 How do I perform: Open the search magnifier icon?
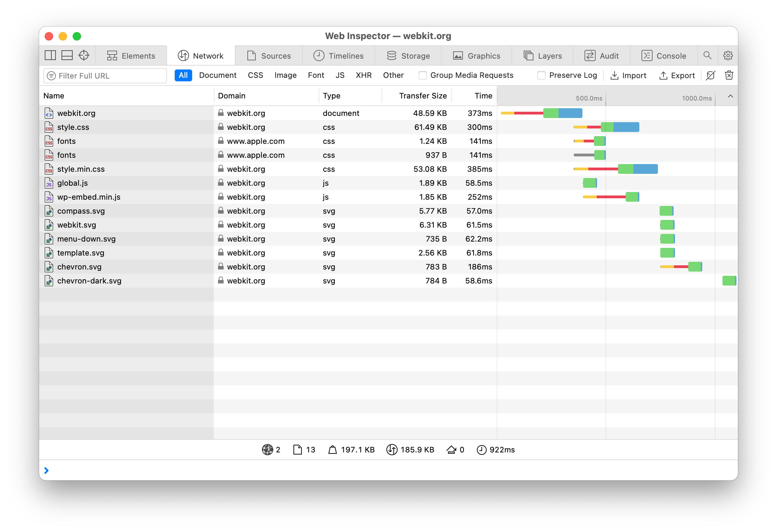(x=707, y=56)
